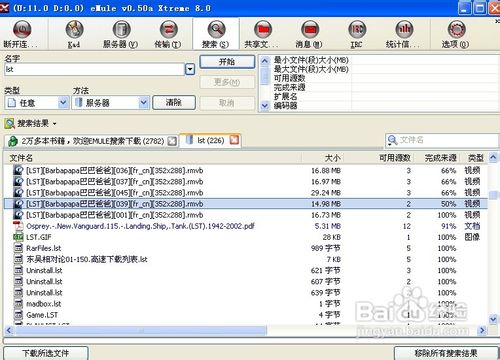Viewport: 500px width, 360px height.
Task: Click the name (名字) search field containing lst
Action: pos(94,69)
